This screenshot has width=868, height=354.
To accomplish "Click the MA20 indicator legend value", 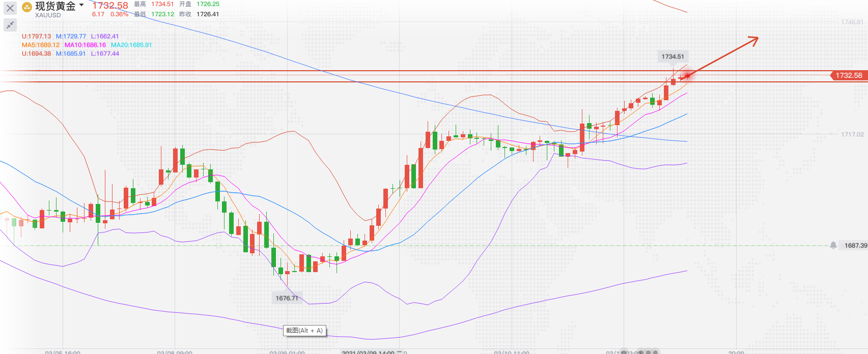I will (x=131, y=45).
